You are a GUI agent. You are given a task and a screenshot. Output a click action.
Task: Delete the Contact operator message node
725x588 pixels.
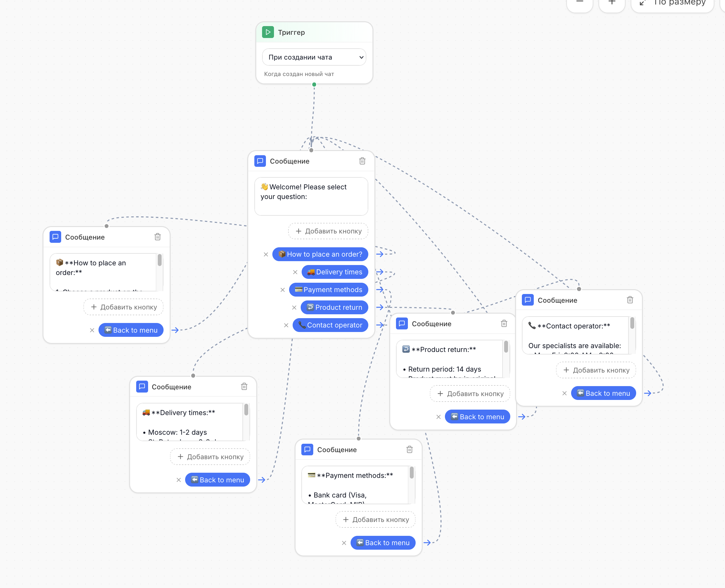630,300
